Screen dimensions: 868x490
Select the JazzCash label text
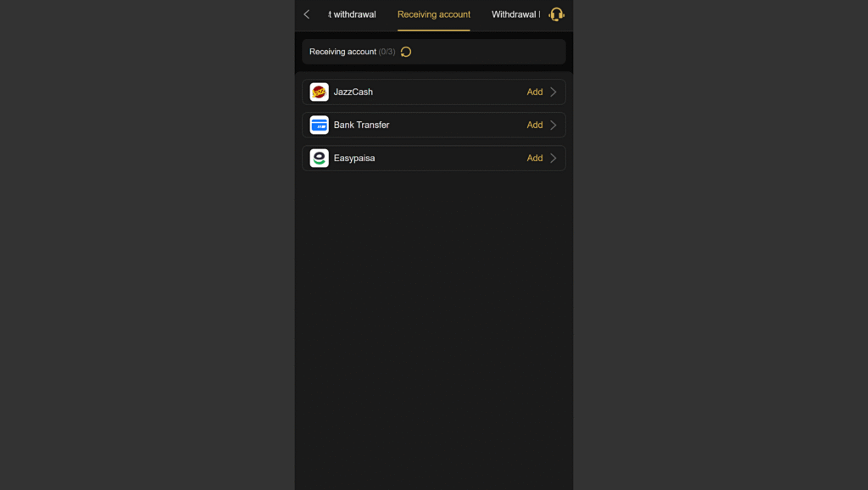click(353, 92)
